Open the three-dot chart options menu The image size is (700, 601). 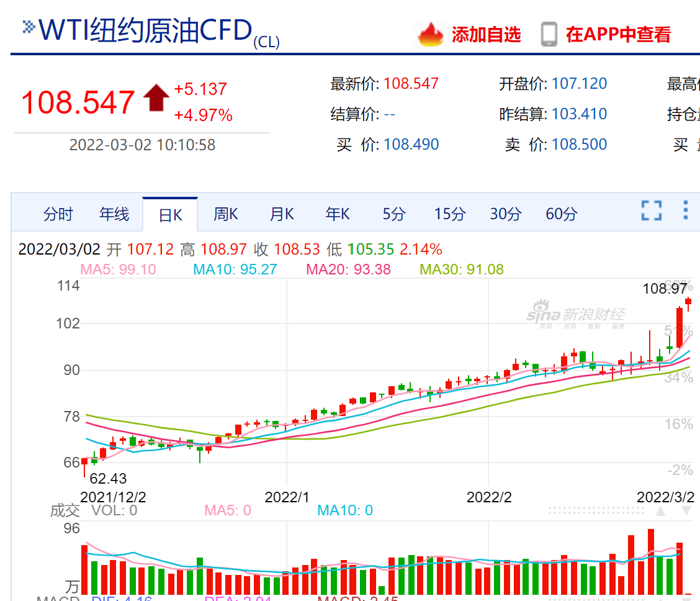tap(685, 210)
